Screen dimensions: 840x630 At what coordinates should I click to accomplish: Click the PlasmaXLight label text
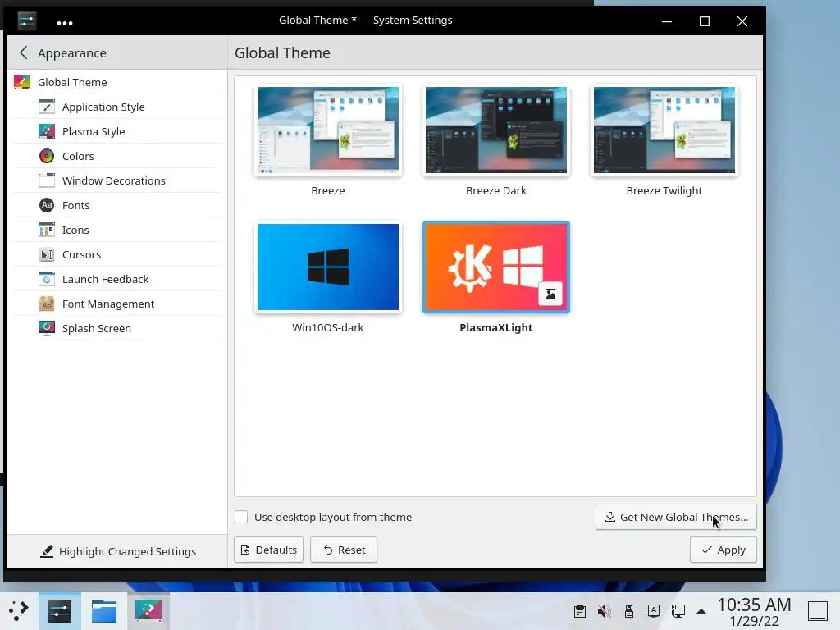pos(496,327)
